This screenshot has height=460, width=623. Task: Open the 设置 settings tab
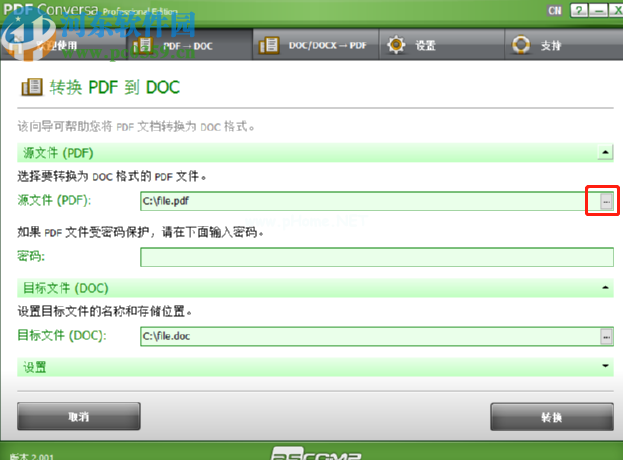(x=441, y=45)
